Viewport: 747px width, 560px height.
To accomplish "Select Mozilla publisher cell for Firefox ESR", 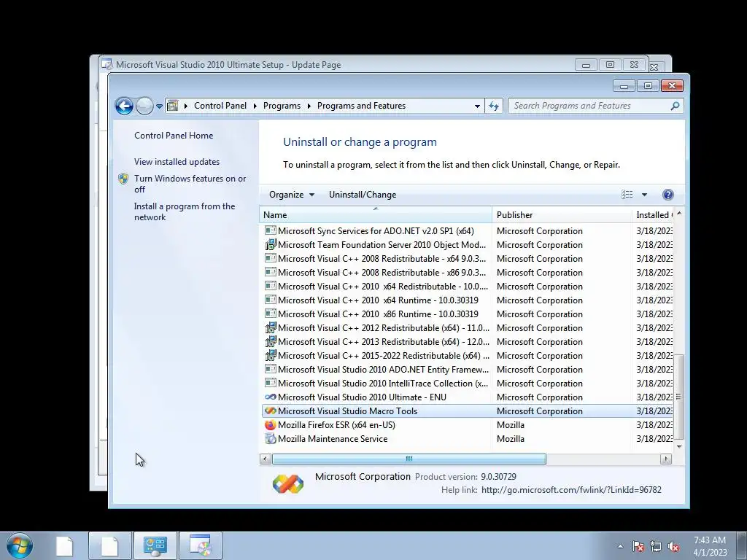I will click(510, 425).
